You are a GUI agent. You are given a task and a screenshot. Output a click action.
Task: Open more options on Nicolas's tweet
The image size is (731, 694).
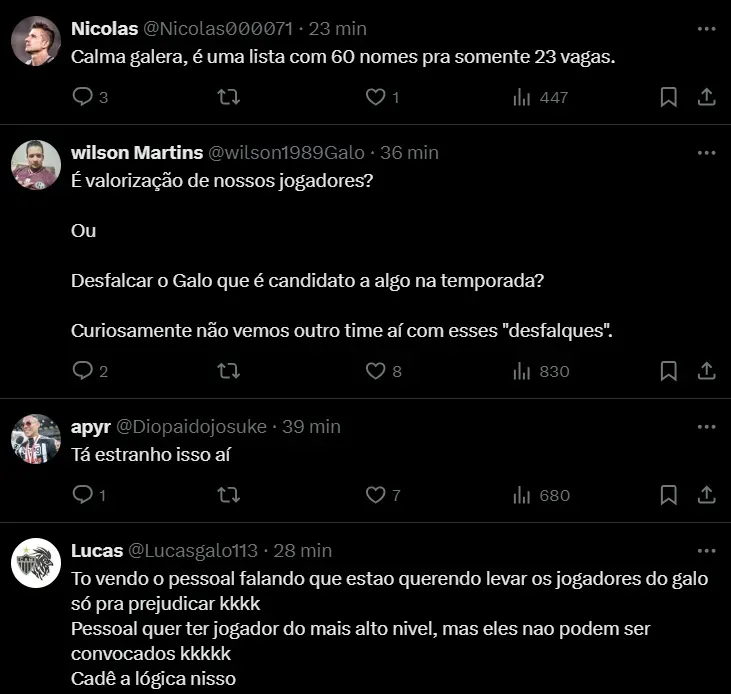pos(706,27)
